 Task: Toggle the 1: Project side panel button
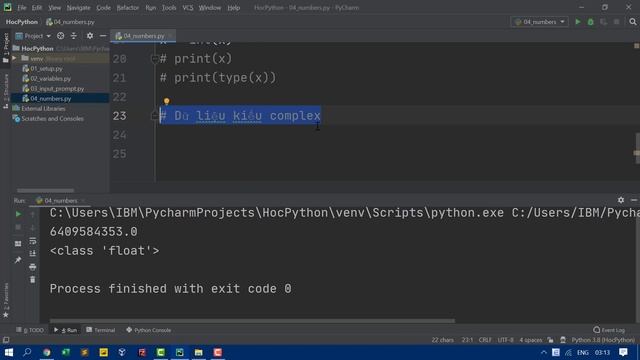point(6,47)
